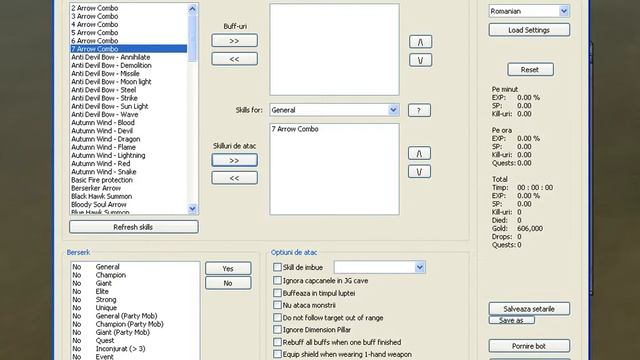Open the Skills for General dropdown
This screenshot has width=640, height=360.
393,110
